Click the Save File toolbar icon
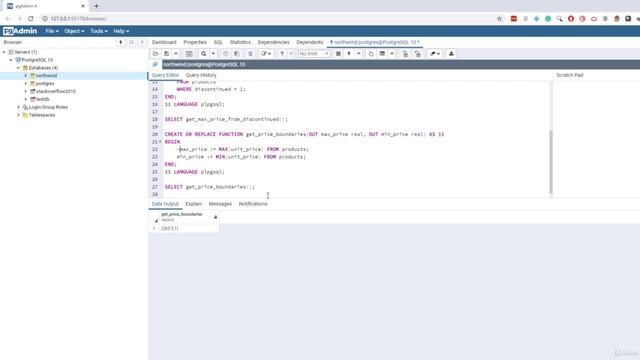 167,54
